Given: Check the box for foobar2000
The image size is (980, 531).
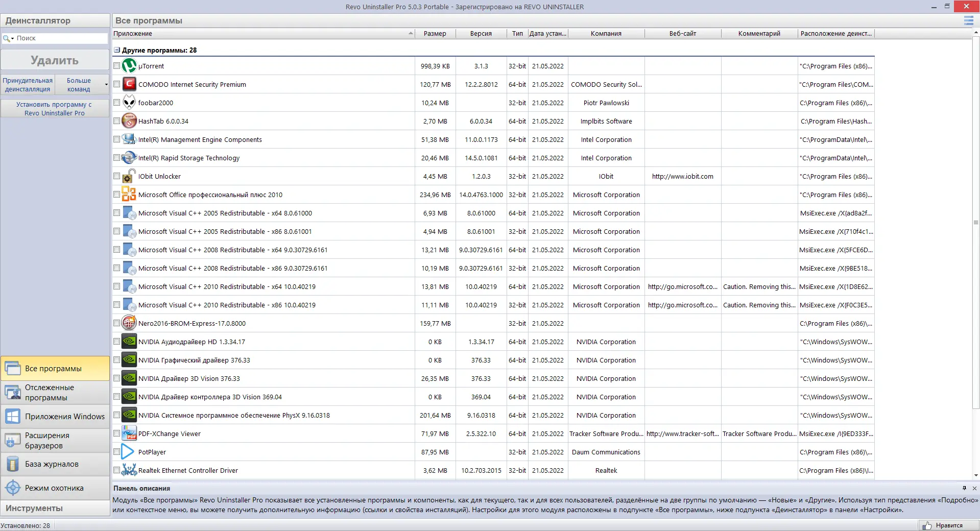Looking at the screenshot, I should pyautogui.click(x=116, y=103).
